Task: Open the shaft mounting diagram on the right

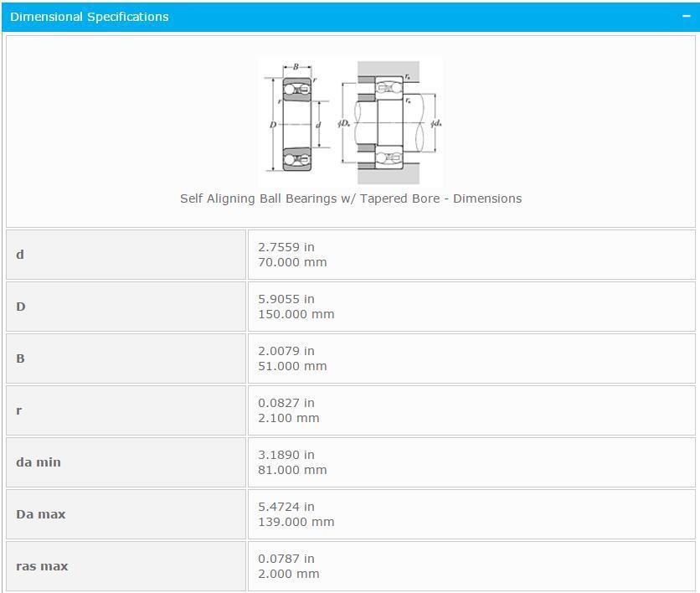Action: pos(391,122)
